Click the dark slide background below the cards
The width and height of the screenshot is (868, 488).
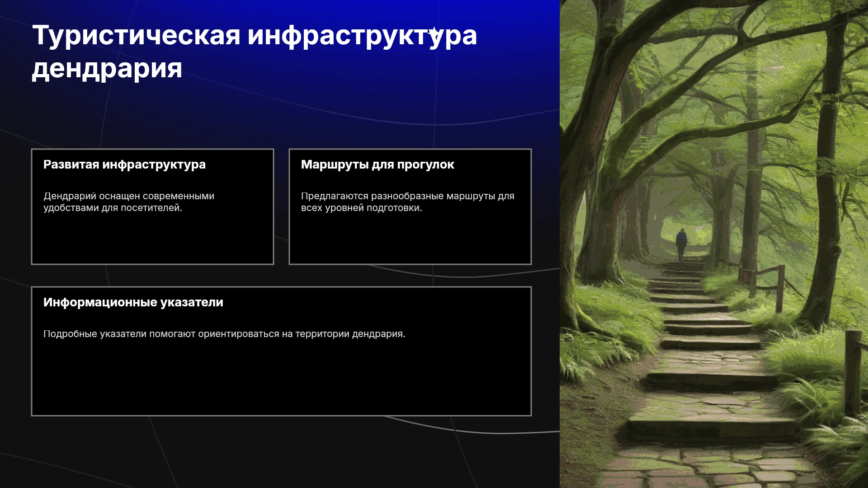280,452
